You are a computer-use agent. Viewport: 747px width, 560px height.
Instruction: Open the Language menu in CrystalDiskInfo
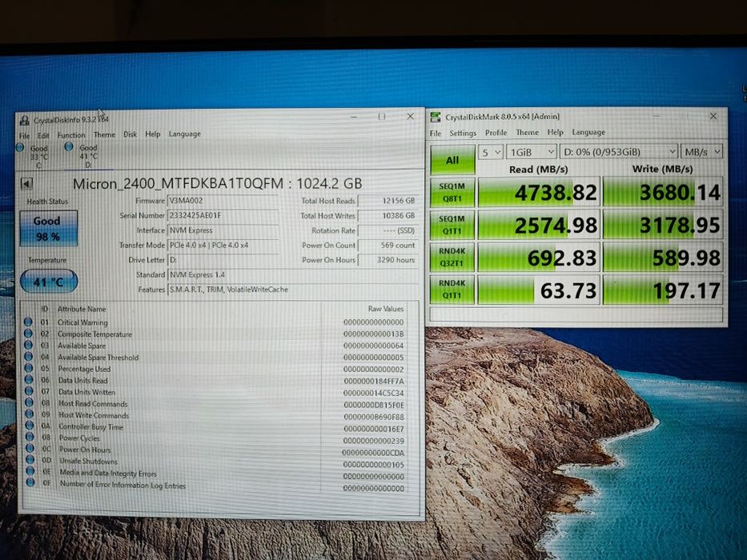coord(184,134)
